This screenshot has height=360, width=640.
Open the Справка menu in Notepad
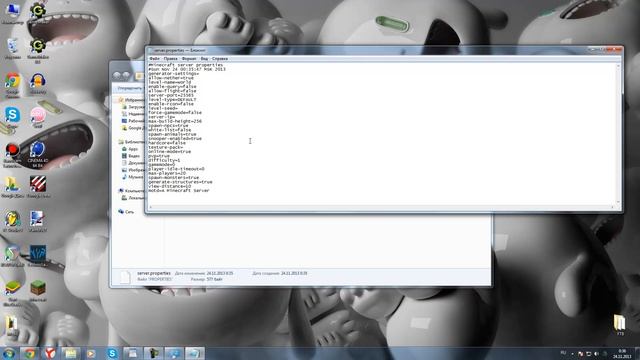point(220,59)
